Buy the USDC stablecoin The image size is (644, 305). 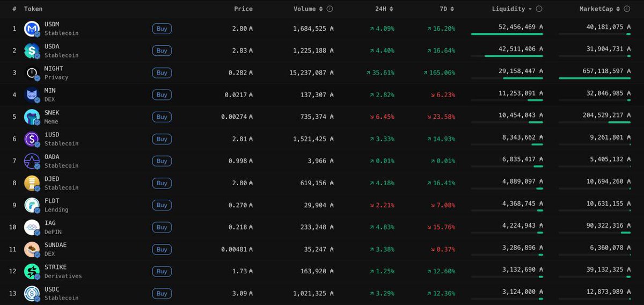tap(162, 293)
